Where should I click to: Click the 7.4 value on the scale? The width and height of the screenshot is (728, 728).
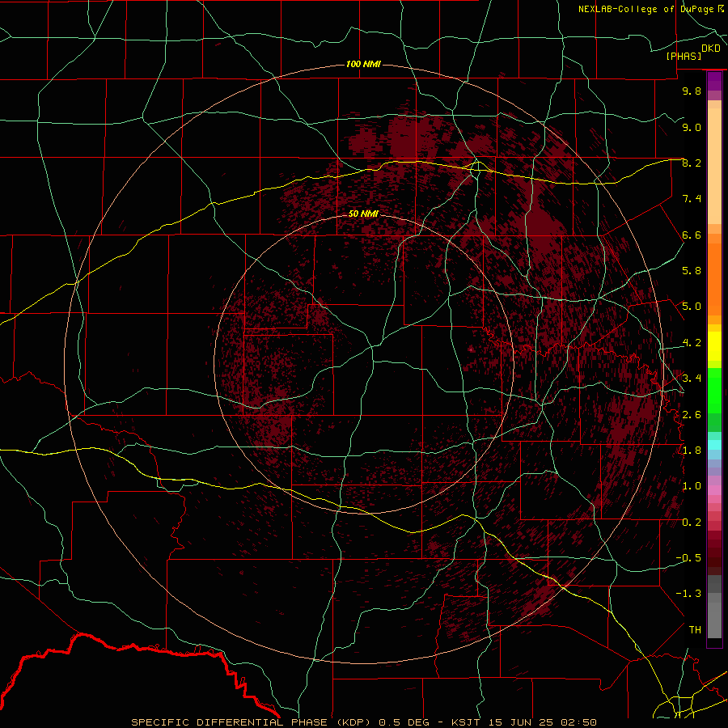(692, 199)
